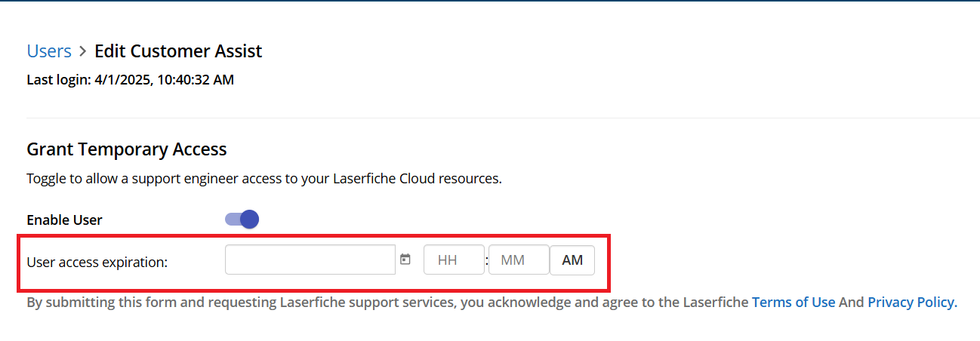This screenshot has width=980, height=341.
Task: Click the breadcrumb chevron after Users
Action: click(x=83, y=52)
